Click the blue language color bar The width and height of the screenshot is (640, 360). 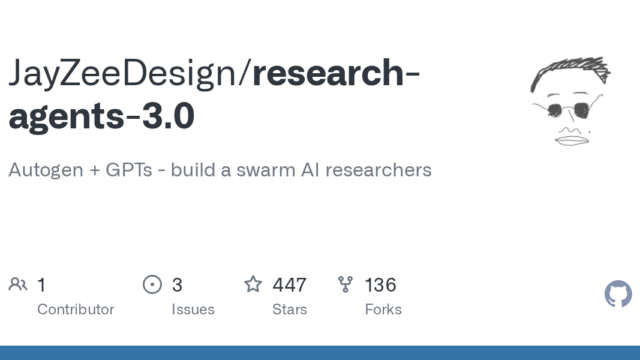320,353
